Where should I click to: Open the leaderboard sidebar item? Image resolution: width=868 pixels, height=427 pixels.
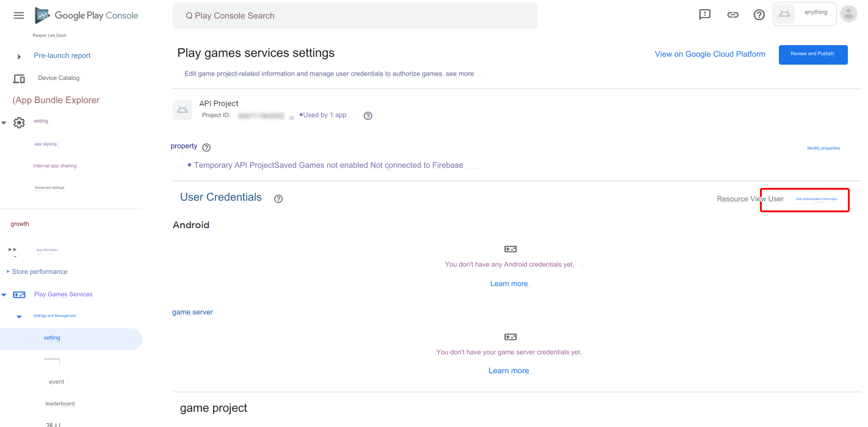[x=60, y=404]
